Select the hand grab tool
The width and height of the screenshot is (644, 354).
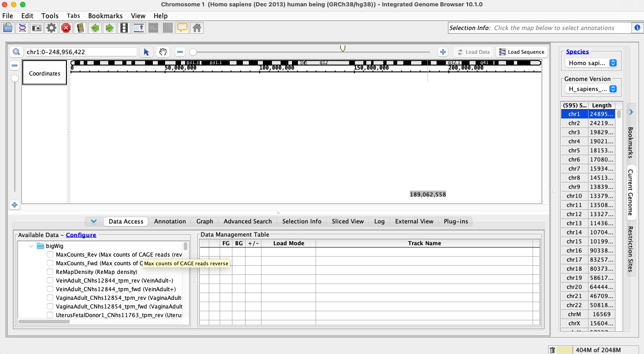162,52
